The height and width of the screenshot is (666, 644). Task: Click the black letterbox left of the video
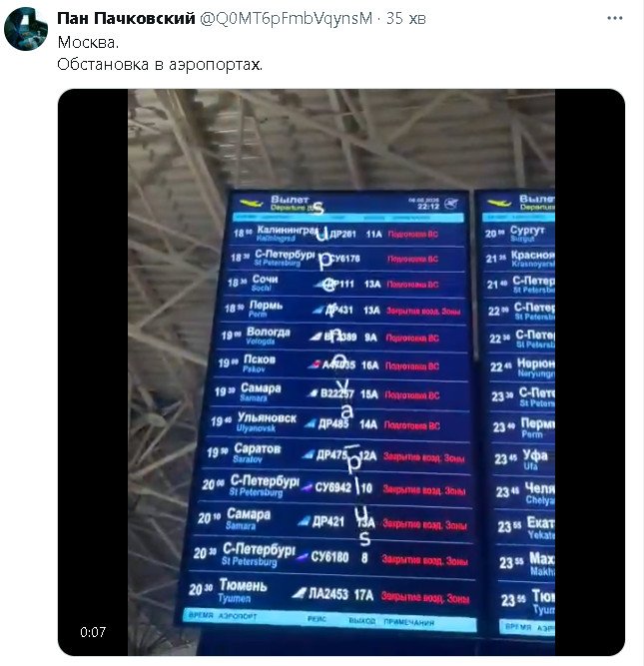click(93, 372)
